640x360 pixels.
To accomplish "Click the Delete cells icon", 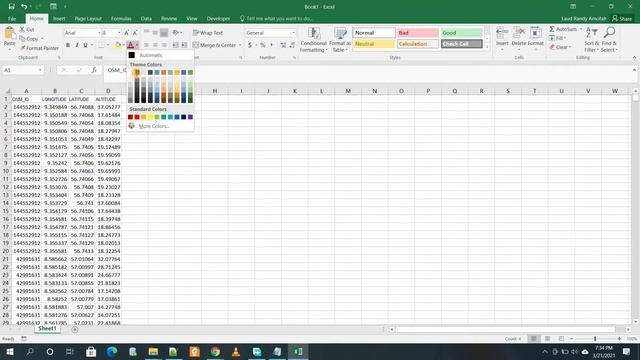I will pyautogui.click(x=519, y=33).
